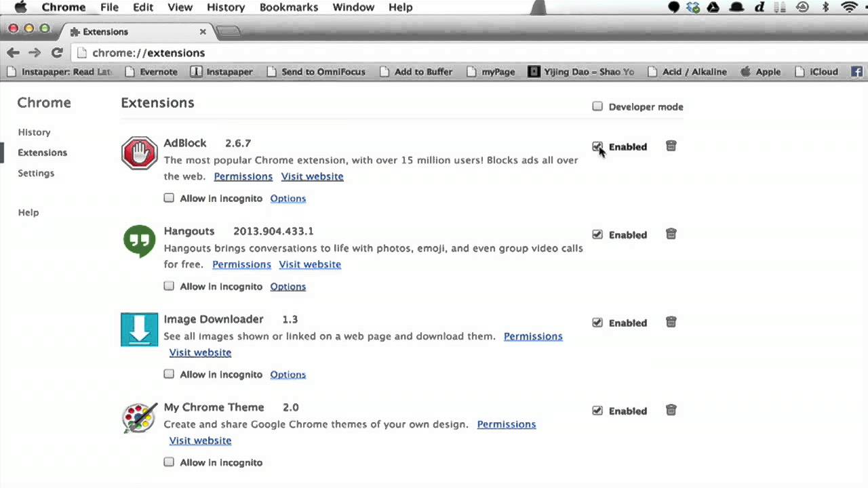Click the address bar showing chrome://extensions
The height and width of the screenshot is (488, 868).
point(468,52)
